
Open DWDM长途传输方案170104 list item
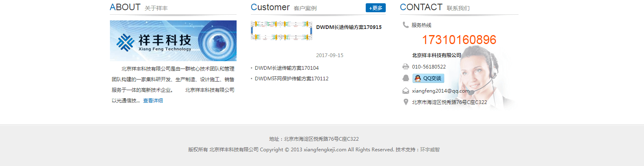click(x=286, y=68)
